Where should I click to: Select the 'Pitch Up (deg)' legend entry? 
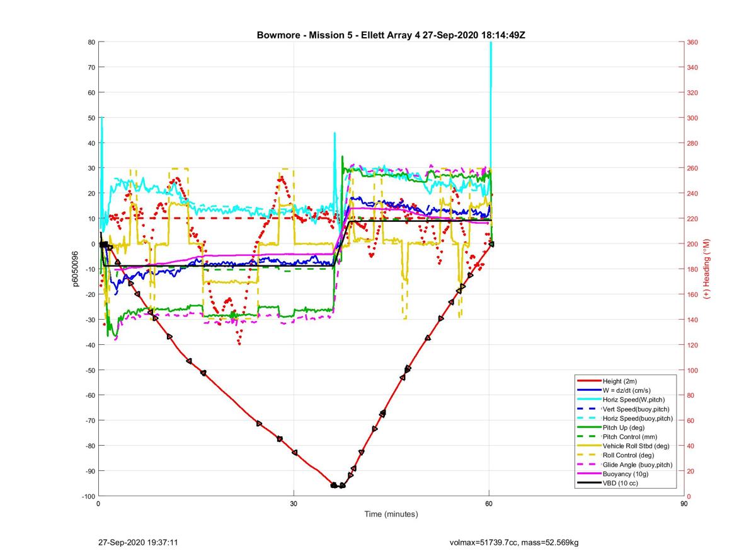(x=624, y=427)
